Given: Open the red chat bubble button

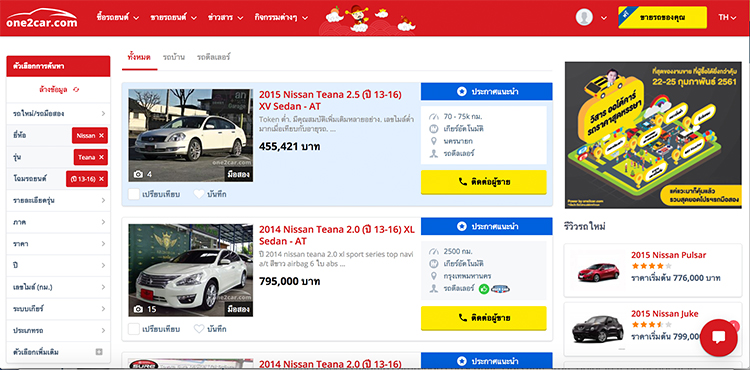Looking at the screenshot, I should pos(718,337).
